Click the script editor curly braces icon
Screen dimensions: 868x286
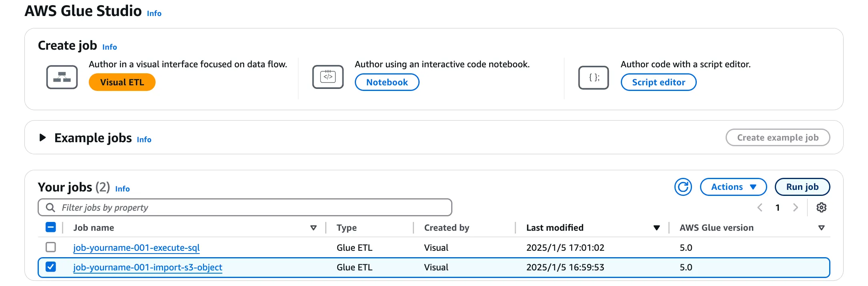pos(594,77)
